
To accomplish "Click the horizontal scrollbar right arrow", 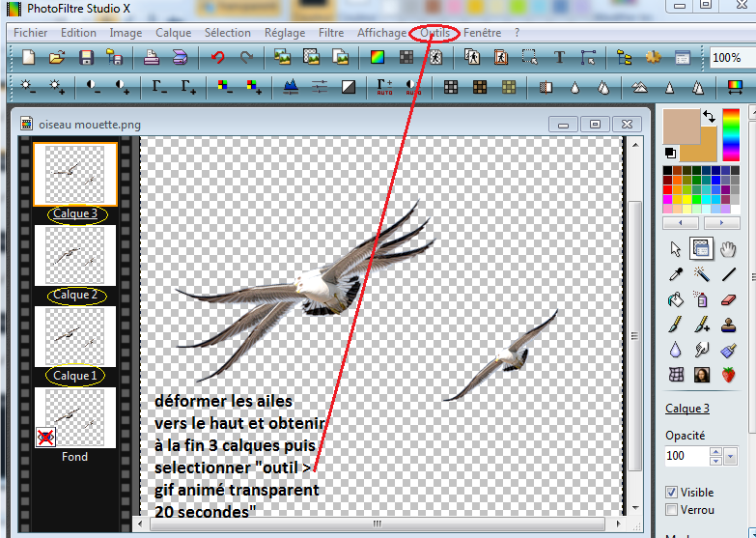I will 618,524.
